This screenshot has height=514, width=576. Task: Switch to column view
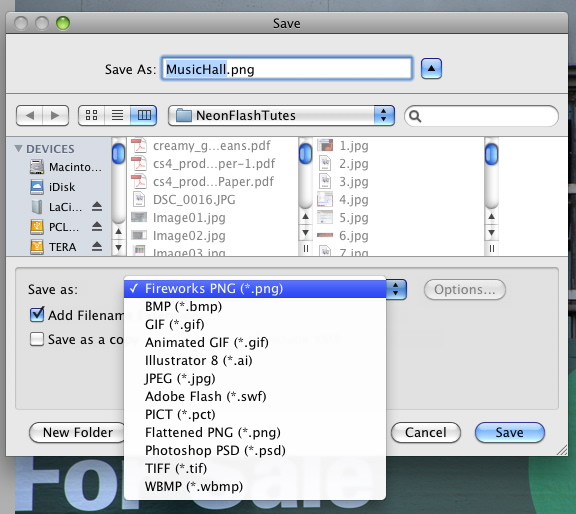[x=144, y=115]
